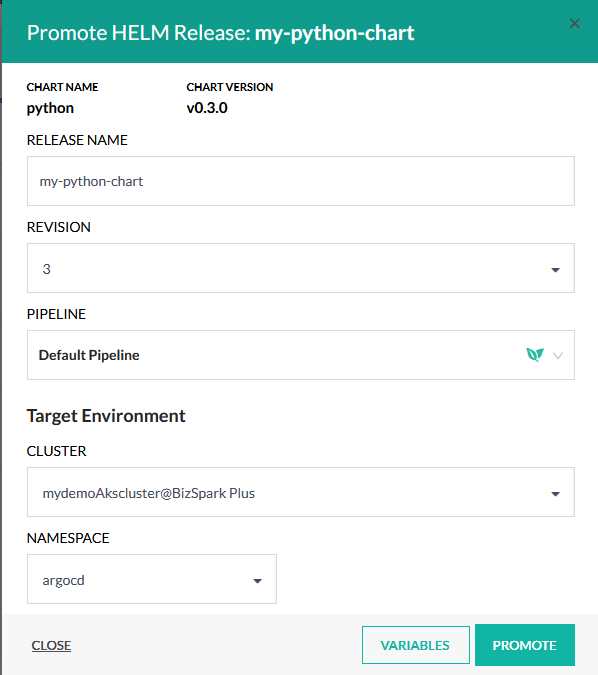Choose the mydemoAkscluster@BizSpark Plus cluster value
The image size is (598, 675).
point(149,493)
